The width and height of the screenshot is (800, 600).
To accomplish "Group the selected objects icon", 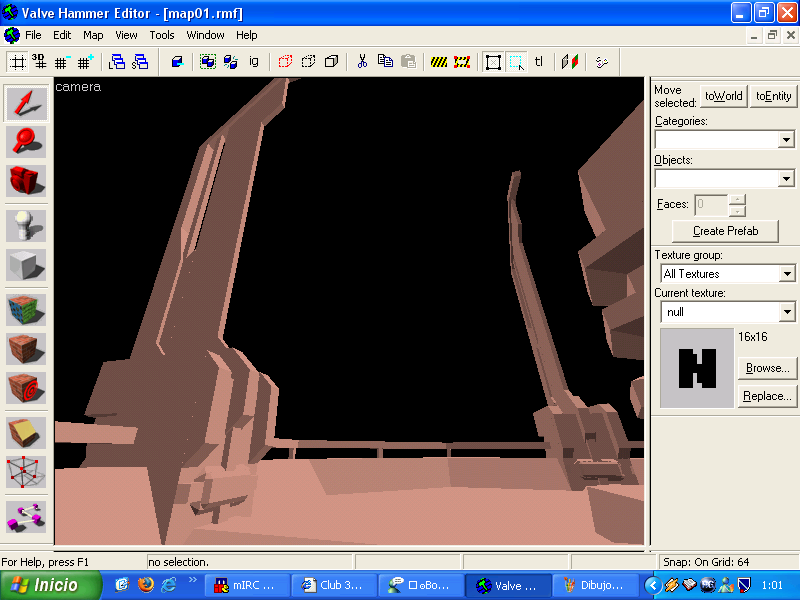I will [208, 62].
